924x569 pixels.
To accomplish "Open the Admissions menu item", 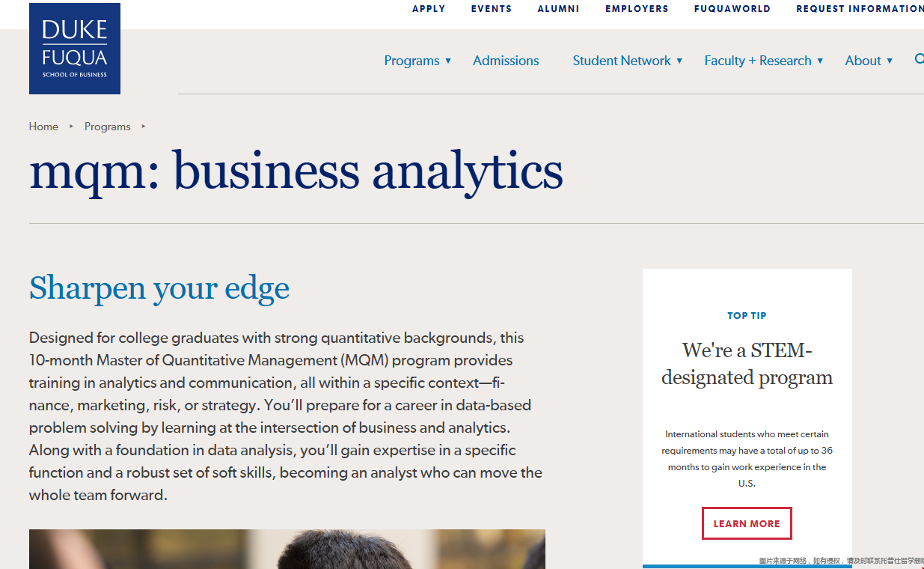I will tap(506, 61).
